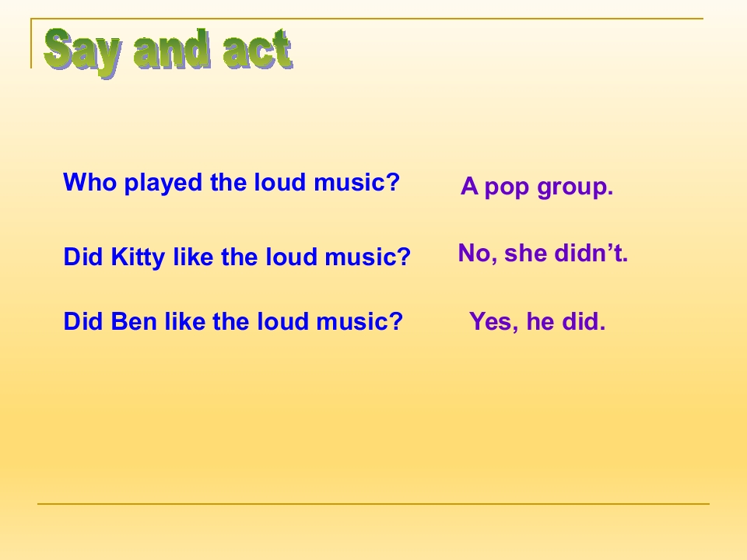Viewport: 747px width, 560px height.
Task: Click the 'Say and act' title
Action: coord(168,51)
